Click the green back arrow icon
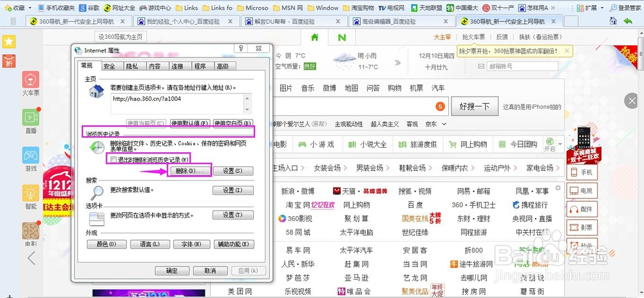Viewport: 644px width, 298px height. click(627, 21)
